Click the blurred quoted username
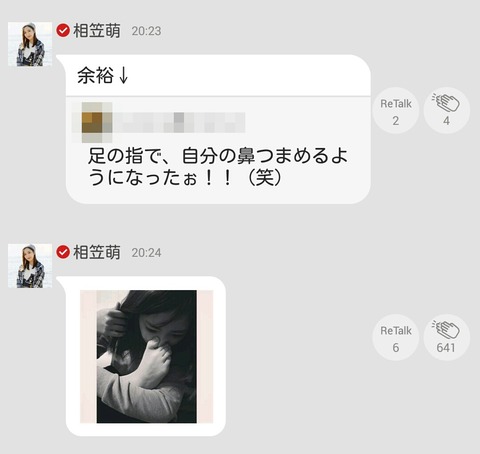Screen dimensions: 480x454 click(179, 122)
